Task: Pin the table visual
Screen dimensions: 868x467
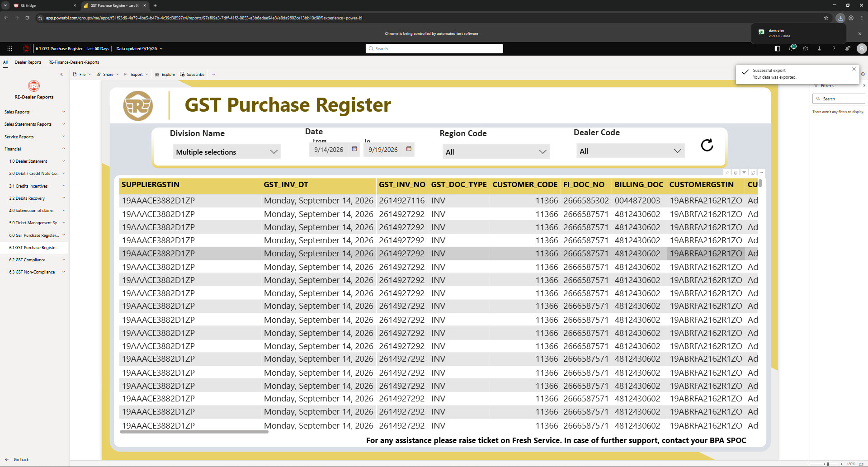Action: coord(727,173)
